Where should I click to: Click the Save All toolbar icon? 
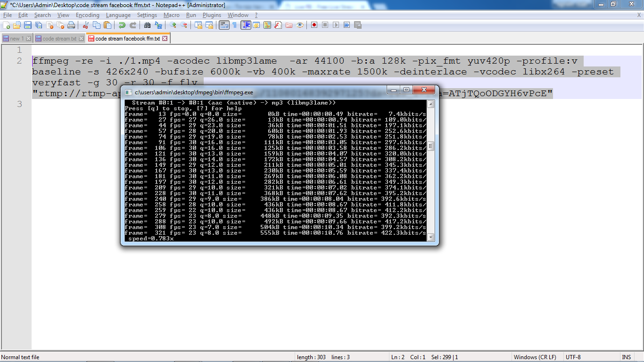(39, 25)
